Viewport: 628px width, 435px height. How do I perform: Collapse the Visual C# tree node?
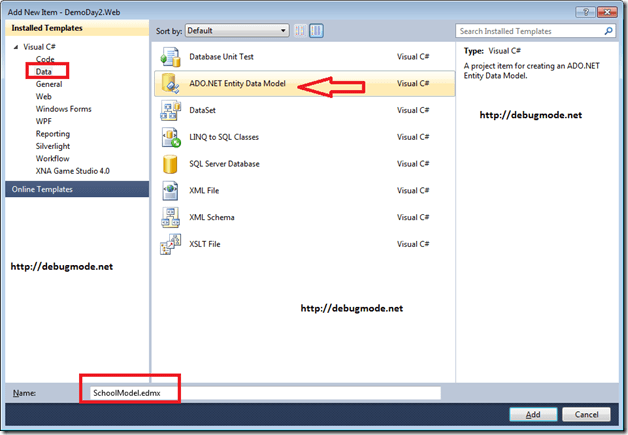click(x=15, y=47)
